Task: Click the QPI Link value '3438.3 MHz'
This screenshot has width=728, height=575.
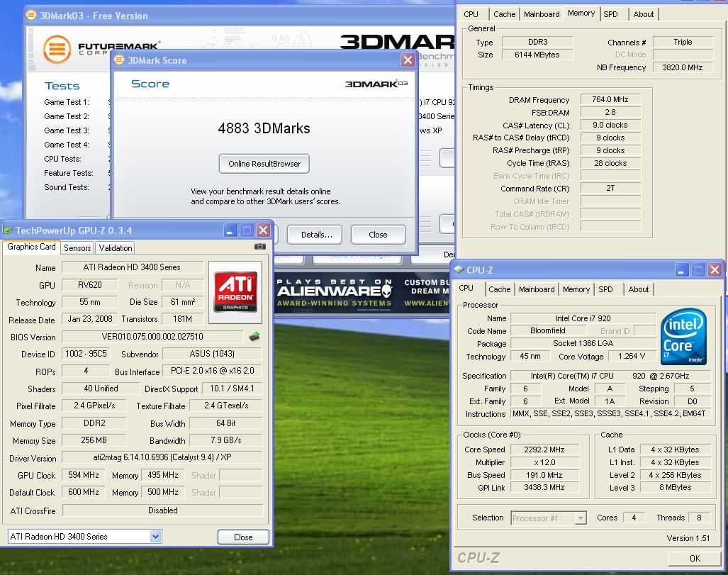Action: 544,487
